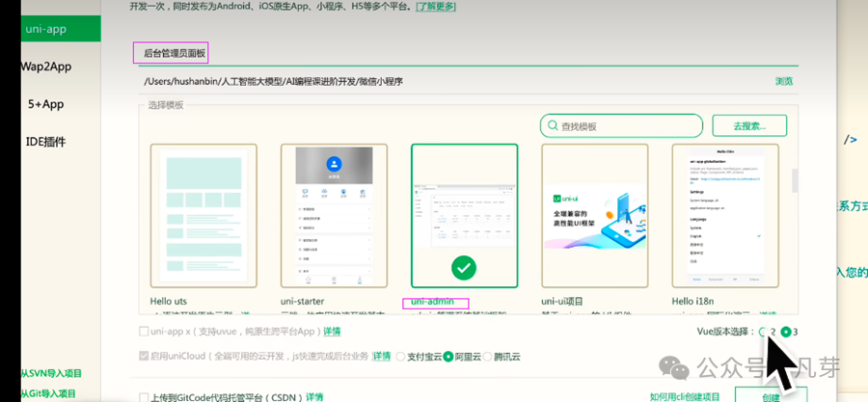868x402 pixels.
Task: Open the 了解更多 link
Action: pos(436,7)
